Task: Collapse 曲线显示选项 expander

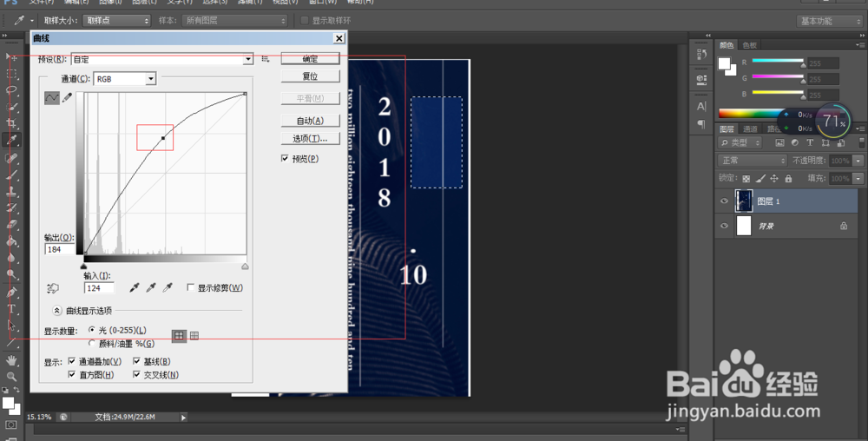Action: point(56,311)
